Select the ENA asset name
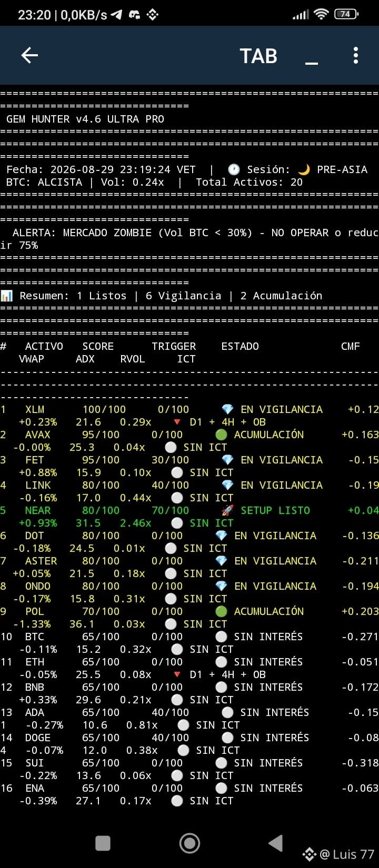Viewport: 379px width, 868px height. (x=35, y=788)
